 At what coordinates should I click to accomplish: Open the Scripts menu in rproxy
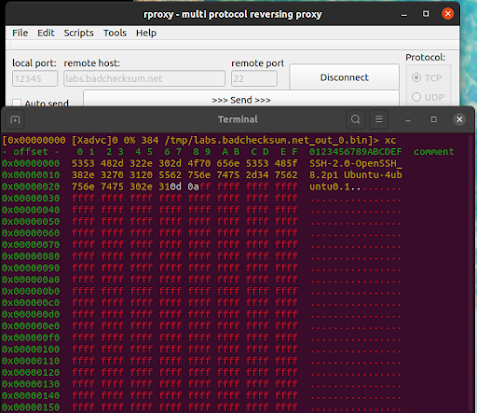pyautogui.click(x=79, y=33)
